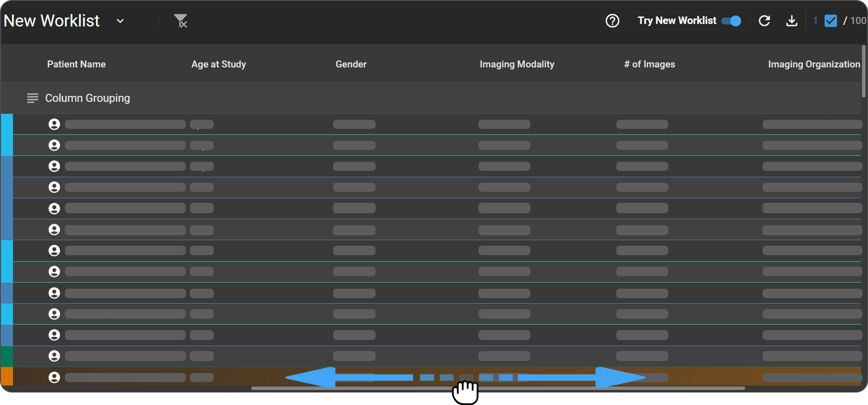The image size is (868, 405).
Task: Uncheck the blue selection checkbox
Action: [x=831, y=21]
